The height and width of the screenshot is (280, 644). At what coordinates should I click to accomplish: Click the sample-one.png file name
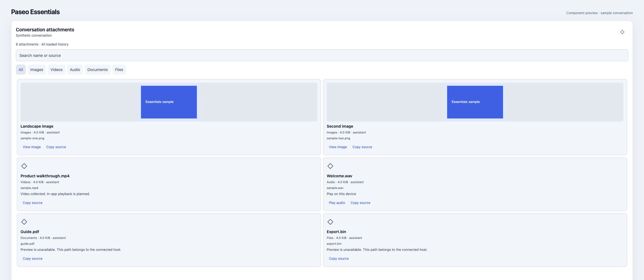(32, 138)
